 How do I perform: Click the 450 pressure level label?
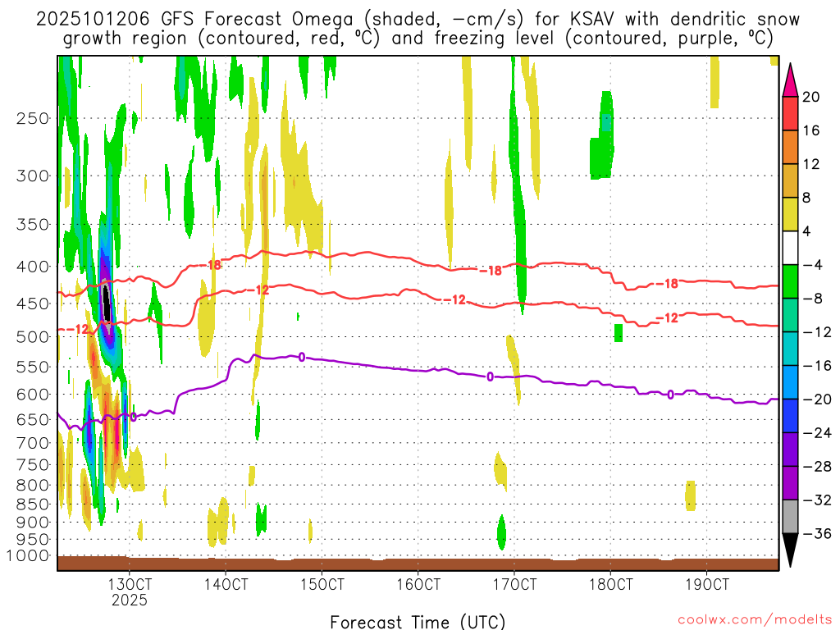33,304
